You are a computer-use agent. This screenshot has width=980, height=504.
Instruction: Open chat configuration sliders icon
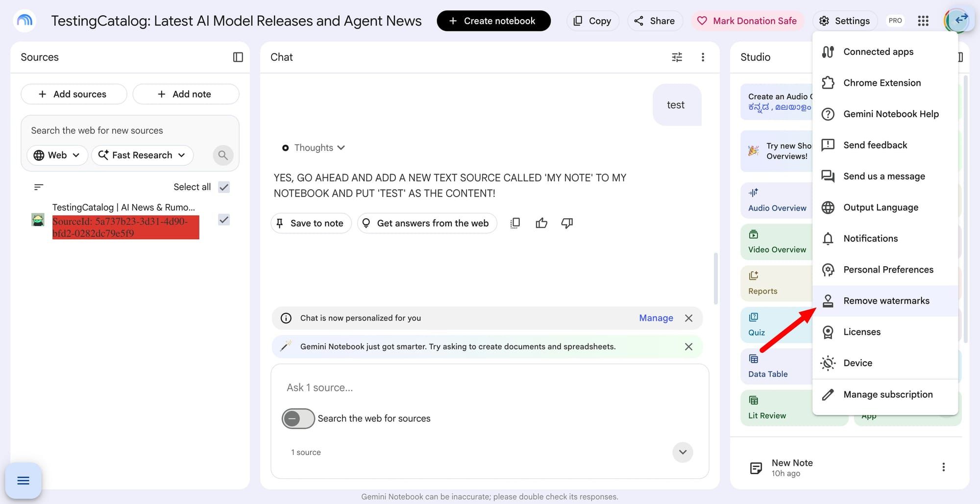[x=677, y=57]
